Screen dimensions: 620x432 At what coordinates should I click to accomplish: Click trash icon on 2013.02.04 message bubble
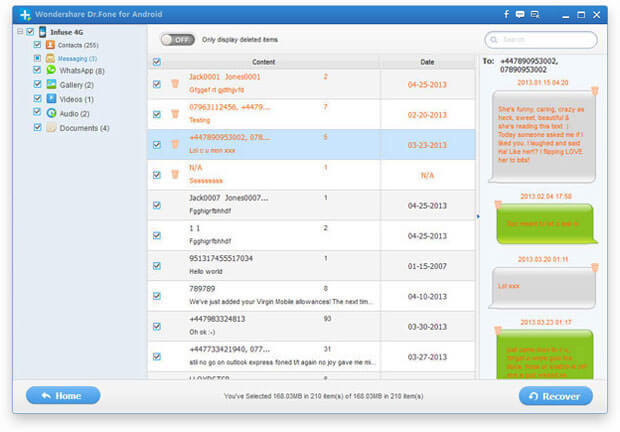[x=498, y=204]
